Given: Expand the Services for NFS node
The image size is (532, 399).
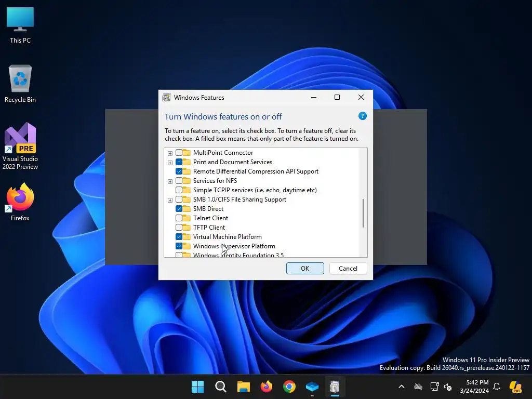Looking at the screenshot, I should click(170, 181).
